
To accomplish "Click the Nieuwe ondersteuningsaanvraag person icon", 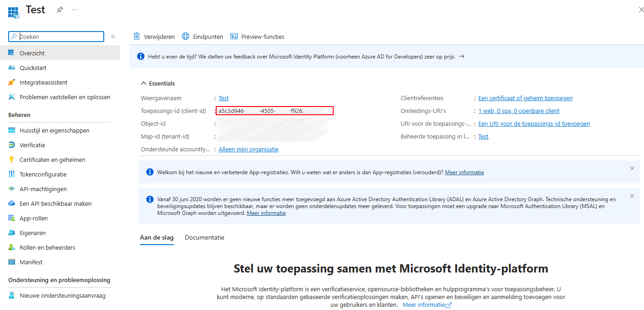I will pos(12,295).
